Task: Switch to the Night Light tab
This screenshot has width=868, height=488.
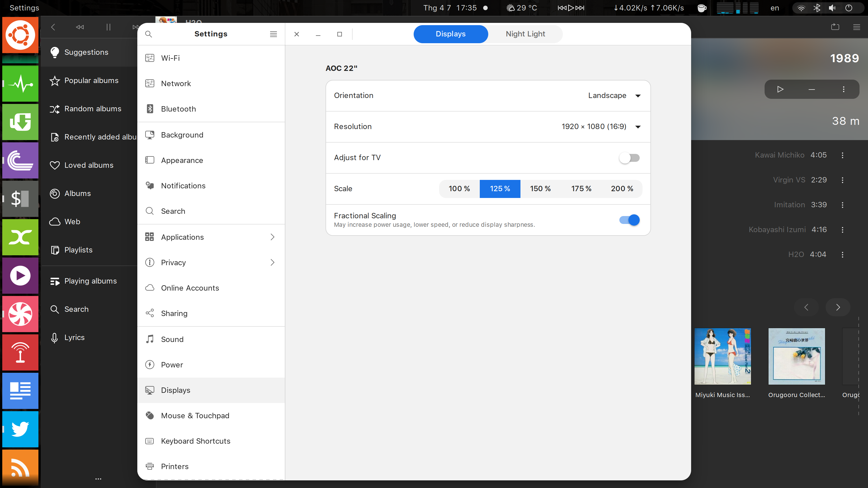Action: [525, 34]
